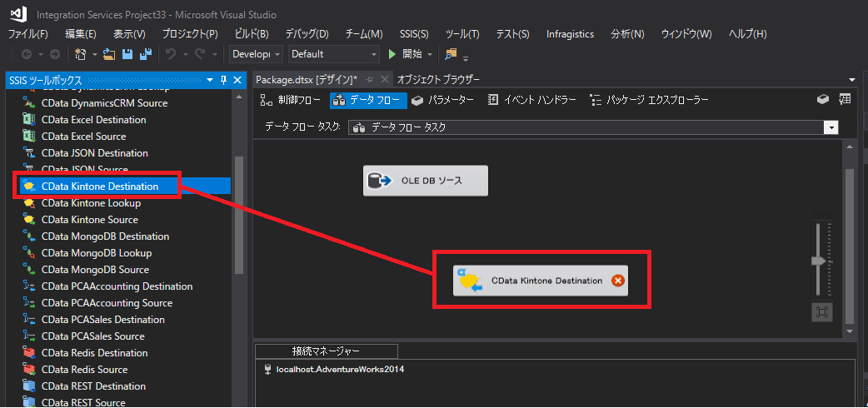Select CData JSON Destination in toolbox
The image size is (868, 408).
pos(95,153)
